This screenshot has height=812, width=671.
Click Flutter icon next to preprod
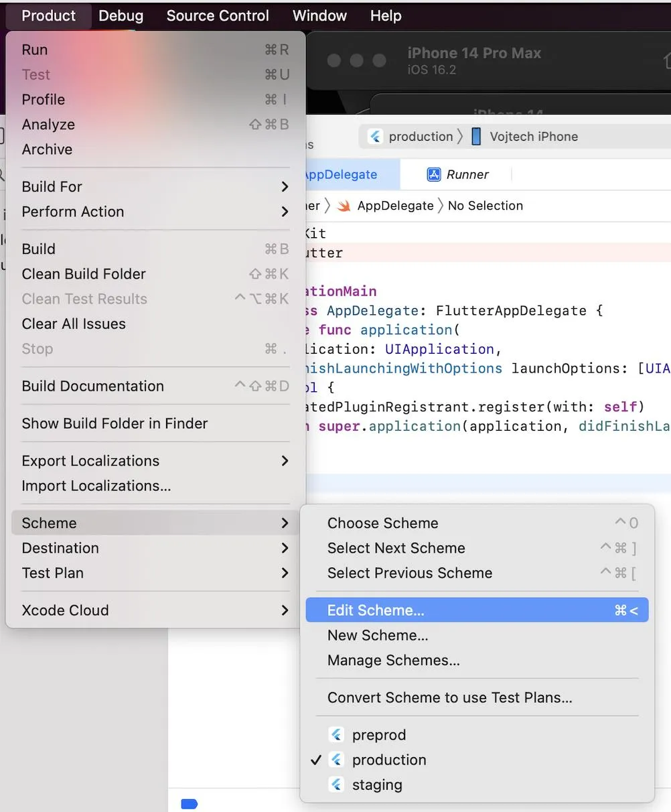click(x=337, y=735)
